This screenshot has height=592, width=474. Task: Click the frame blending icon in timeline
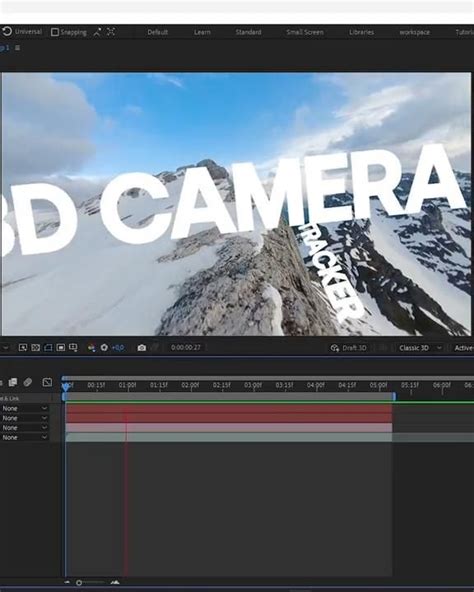tap(13, 382)
